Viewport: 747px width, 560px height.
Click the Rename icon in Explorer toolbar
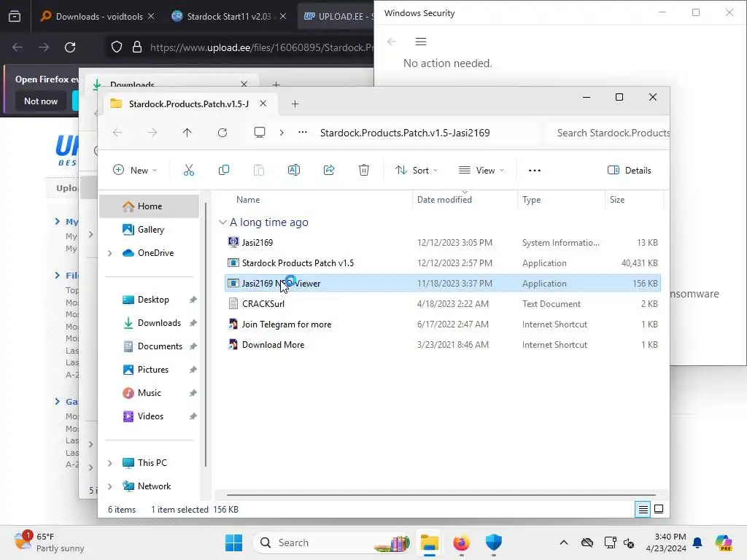pos(293,170)
